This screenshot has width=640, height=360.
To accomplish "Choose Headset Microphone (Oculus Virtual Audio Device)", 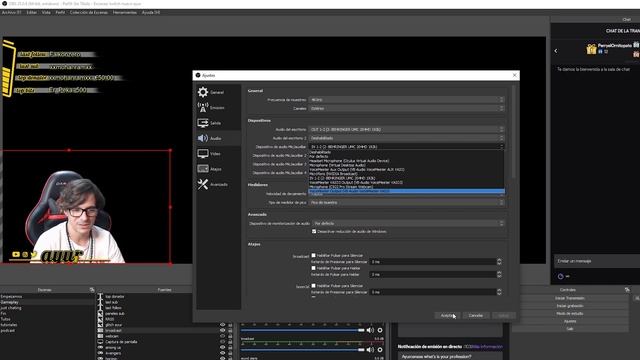I will (407, 161).
